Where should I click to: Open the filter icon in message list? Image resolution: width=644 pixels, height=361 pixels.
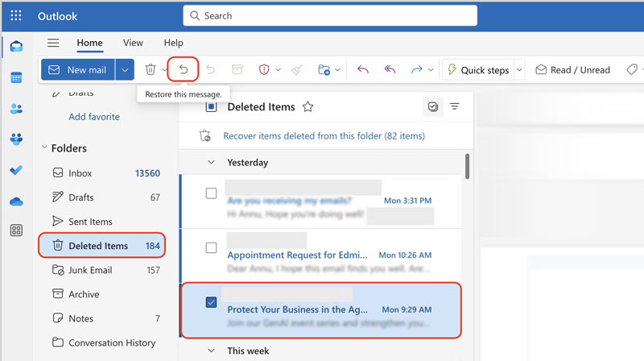pyautogui.click(x=455, y=106)
